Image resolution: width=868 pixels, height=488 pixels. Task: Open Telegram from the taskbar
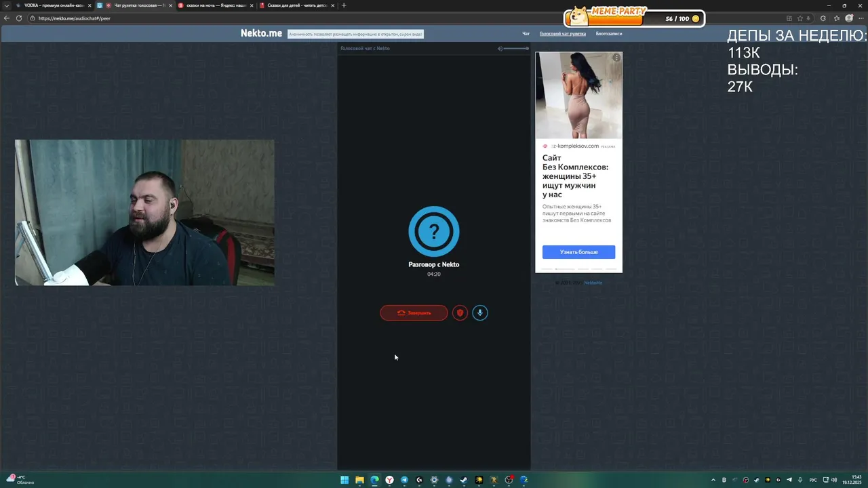pyautogui.click(x=404, y=480)
